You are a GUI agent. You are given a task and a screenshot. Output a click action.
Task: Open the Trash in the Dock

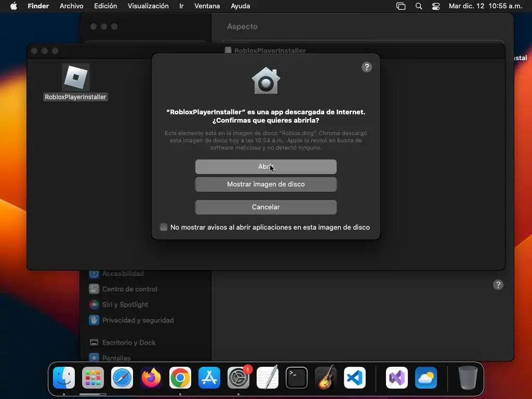click(468, 378)
